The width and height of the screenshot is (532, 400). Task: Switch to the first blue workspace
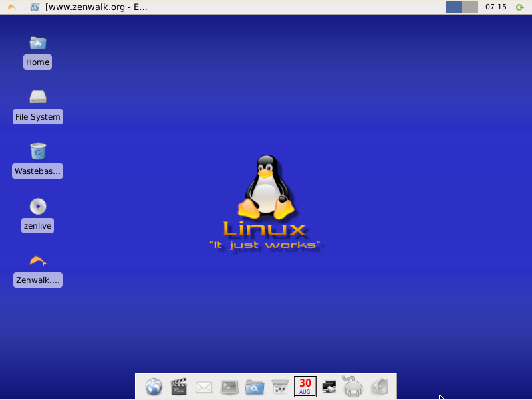point(454,7)
